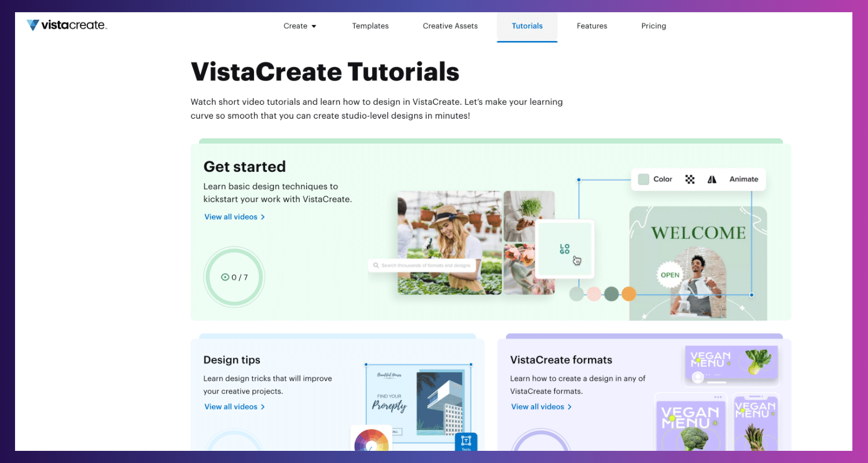Click the Get started heading
The width and height of the screenshot is (868, 463).
coord(245,167)
